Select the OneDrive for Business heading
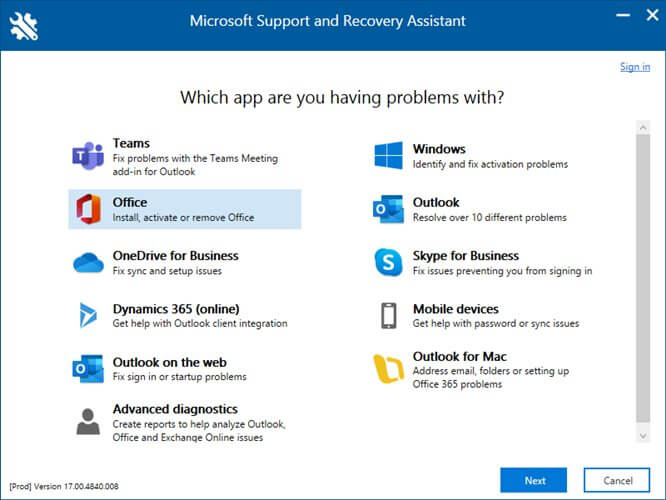The image size is (666, 500). [175, 256]
